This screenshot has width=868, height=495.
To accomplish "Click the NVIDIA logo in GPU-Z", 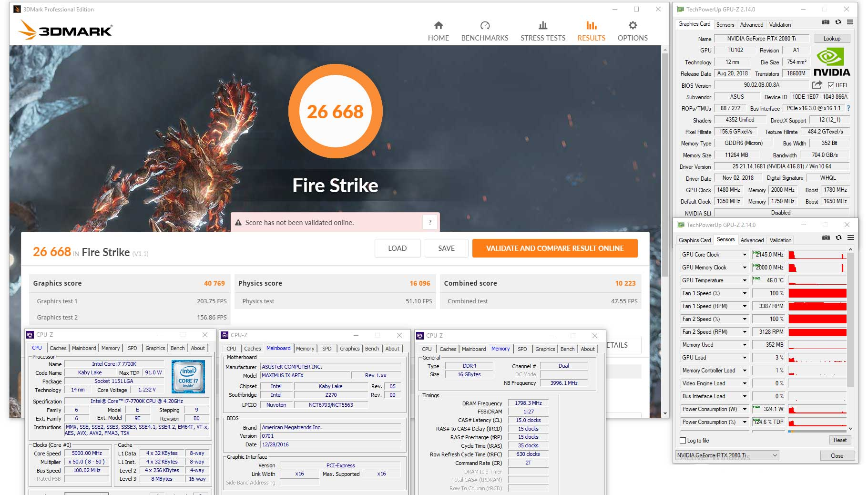I will pyautogui.click(x=832, y=61).
